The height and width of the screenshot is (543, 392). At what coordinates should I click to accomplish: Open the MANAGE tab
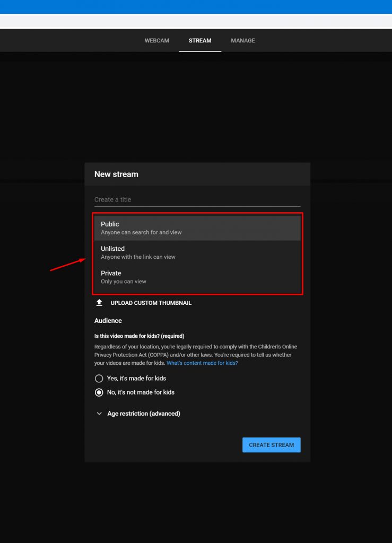(x=243, y=40)
